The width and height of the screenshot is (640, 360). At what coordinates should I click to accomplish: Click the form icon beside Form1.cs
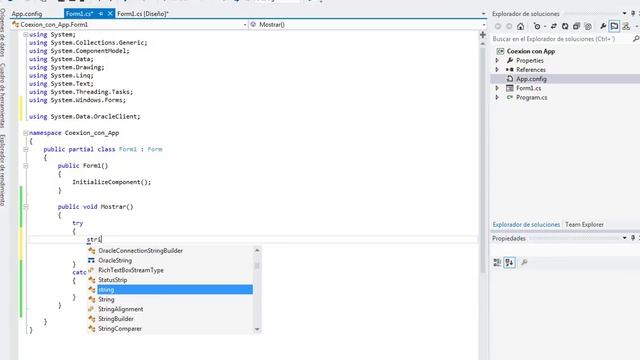coord(510,88)
